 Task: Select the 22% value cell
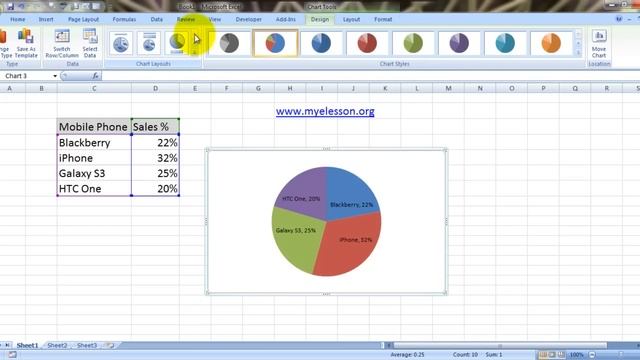point(155,142)
